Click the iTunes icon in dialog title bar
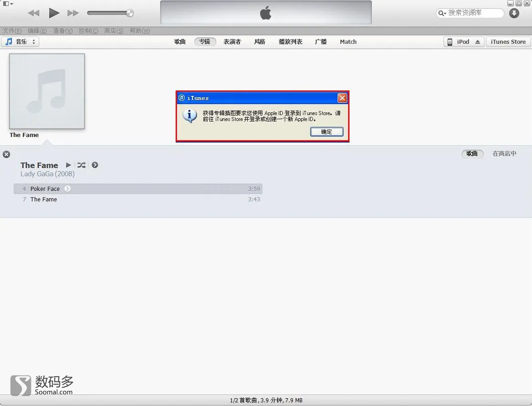This screenshot has height=406, width=532. (182, 98)
